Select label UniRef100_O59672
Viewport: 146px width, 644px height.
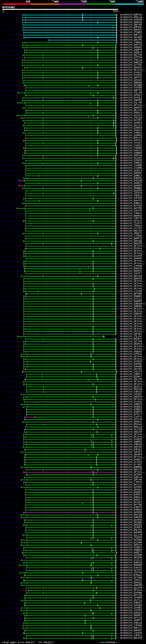(x=131, y=233)
